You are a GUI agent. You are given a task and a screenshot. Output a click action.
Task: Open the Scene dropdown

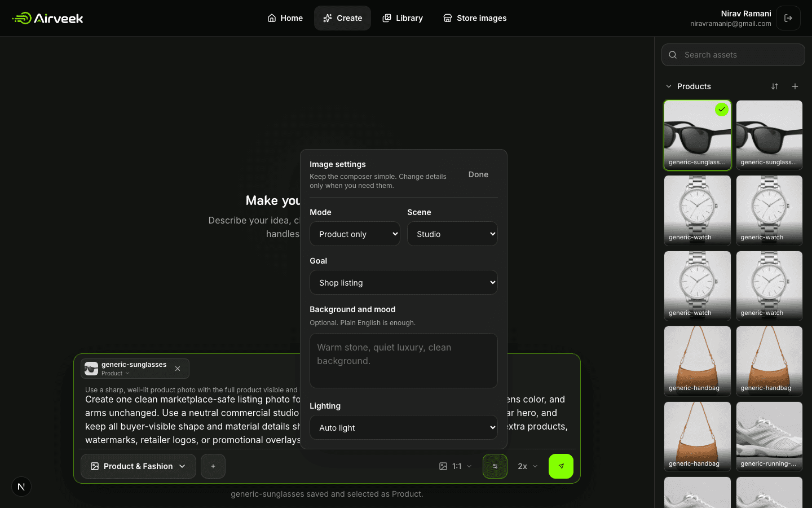point(452,234)
